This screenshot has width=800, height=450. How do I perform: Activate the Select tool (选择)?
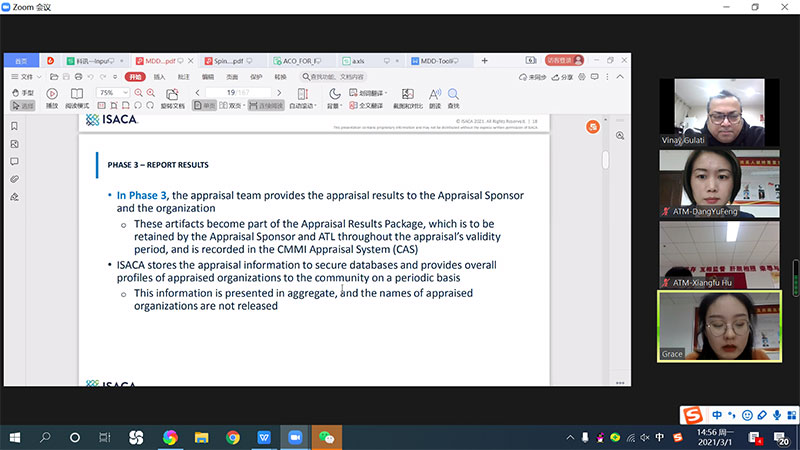[23, 106]
